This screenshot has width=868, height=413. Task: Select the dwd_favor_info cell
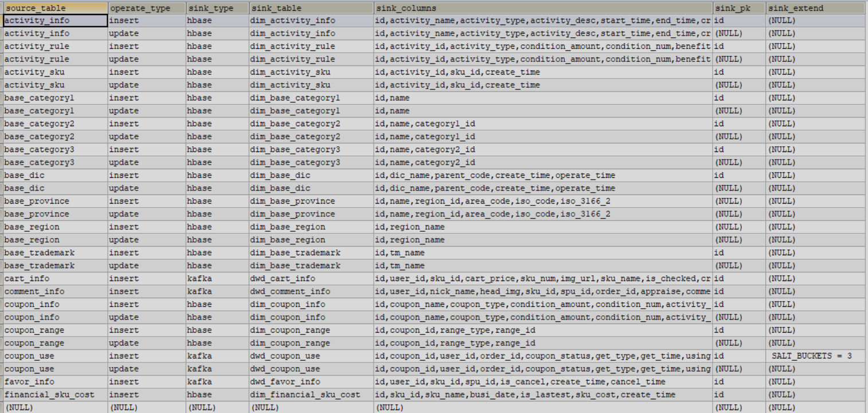pos(285,382)
